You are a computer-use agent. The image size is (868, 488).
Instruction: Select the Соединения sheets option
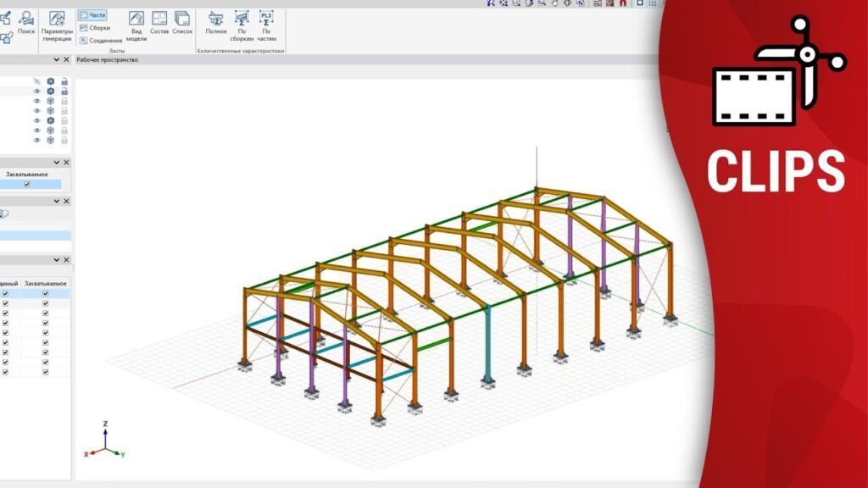click(x=100, y=40)
